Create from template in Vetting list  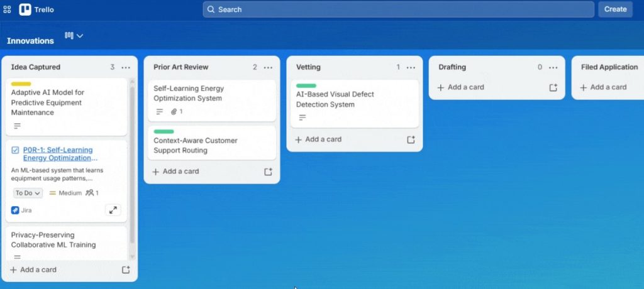[x=411, y=139]
